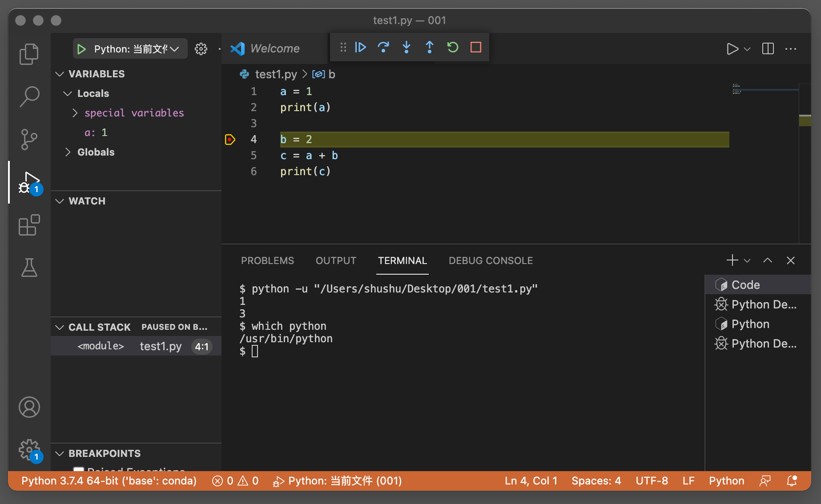Click the debug toolbar drag handle
821x504 pixels.
(x=343, y=47)
